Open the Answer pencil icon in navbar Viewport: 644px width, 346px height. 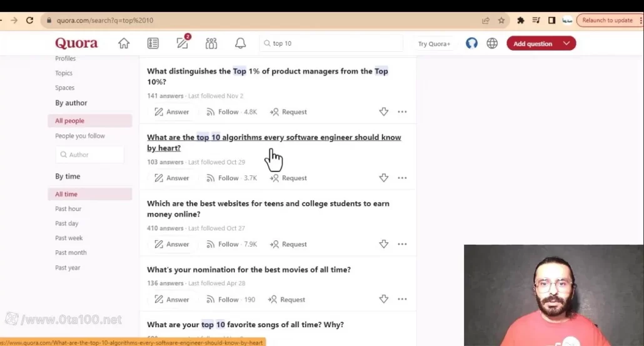183,43
